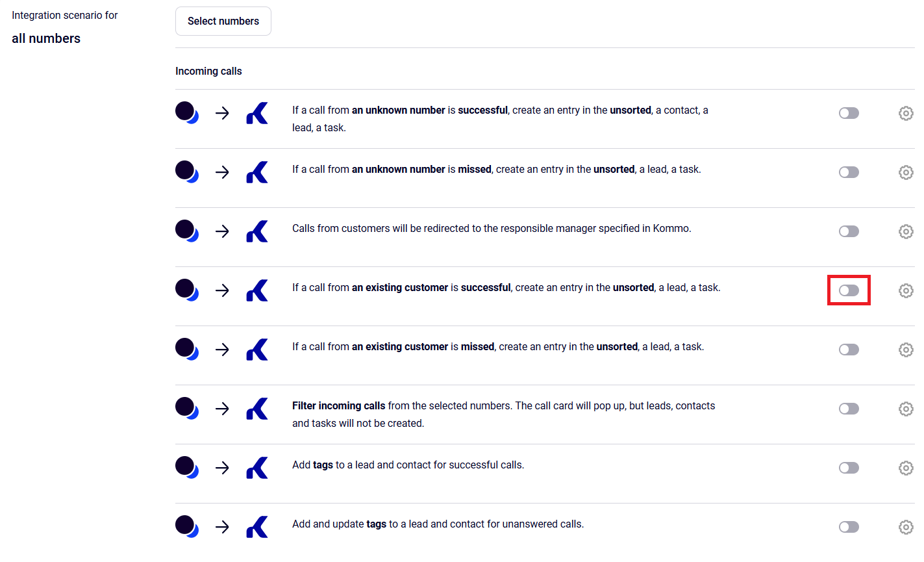Open gear settings for unanswered calls tags

tap(906, 527)
